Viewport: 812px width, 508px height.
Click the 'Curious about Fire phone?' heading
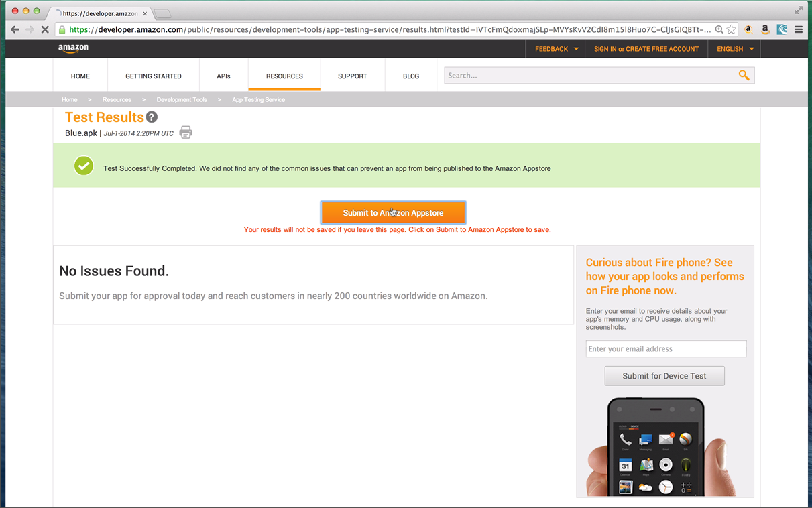(665, 276)
